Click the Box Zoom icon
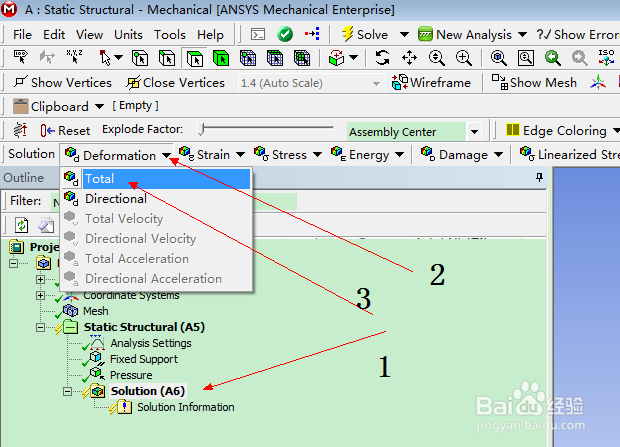Viewport: 620px width, 447px height. point(463,58)
